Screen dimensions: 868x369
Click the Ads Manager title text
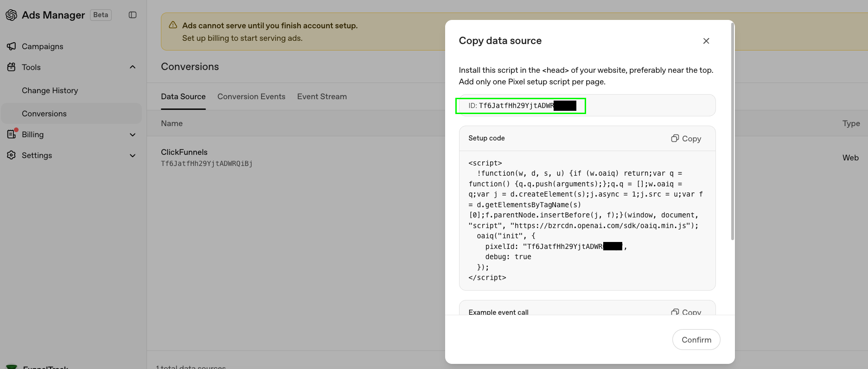53,15
